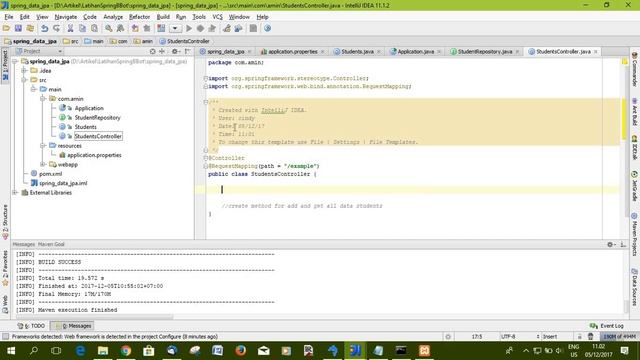Switch to the StudentRepository.java editor tab
The height and width of the screenshot is (360, 640).
pos(485,52)
